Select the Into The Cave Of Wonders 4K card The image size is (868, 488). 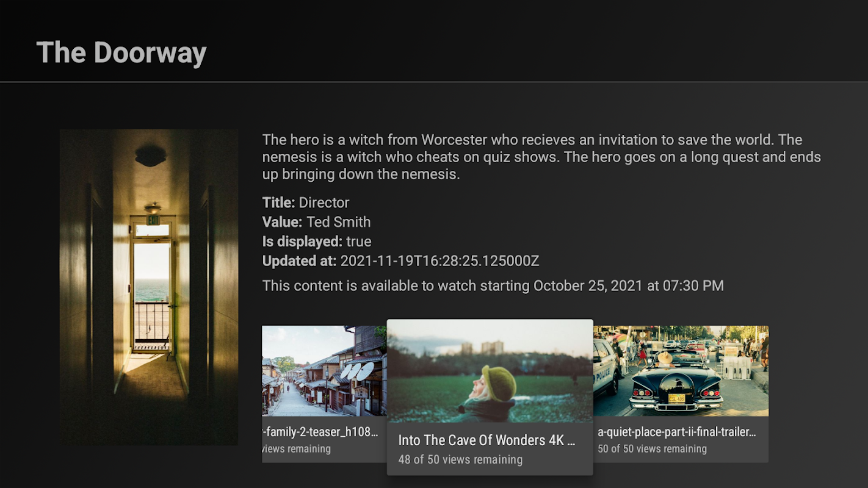click(490, 397)
